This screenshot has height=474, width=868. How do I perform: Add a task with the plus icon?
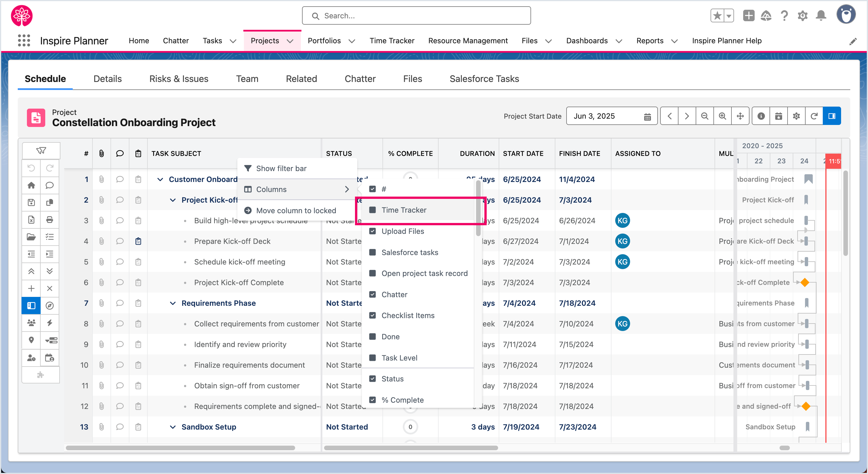tap(31, 289)
